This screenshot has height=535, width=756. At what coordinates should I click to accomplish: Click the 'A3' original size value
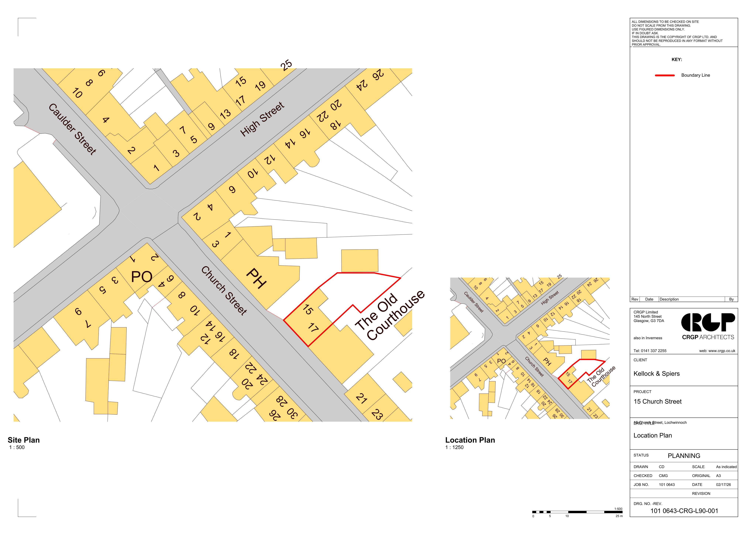click(719, 476)
